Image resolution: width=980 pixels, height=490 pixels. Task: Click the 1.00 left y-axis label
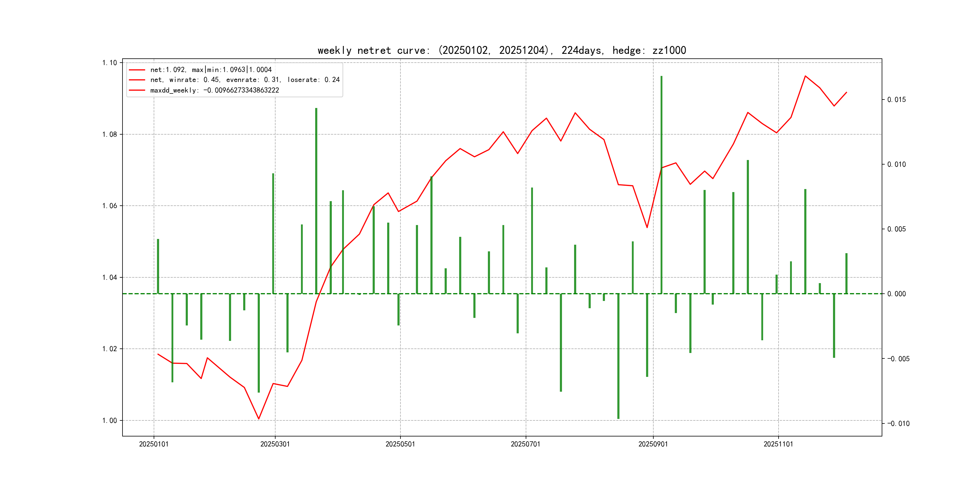coord(109,420)
